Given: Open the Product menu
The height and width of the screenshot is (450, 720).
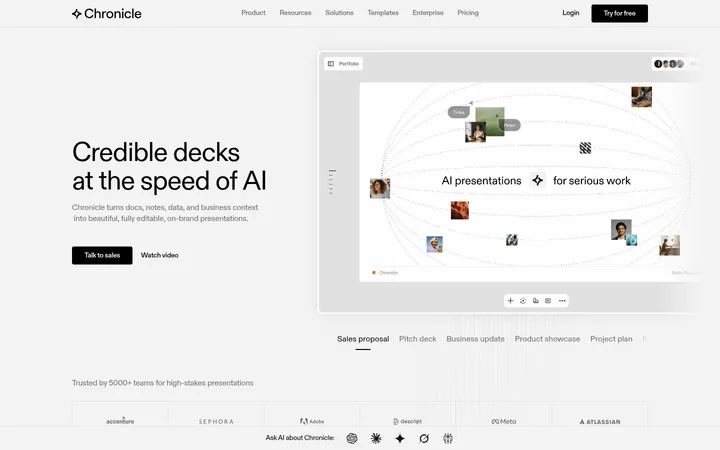Looking at the screenshot, I should coord(253,13).
